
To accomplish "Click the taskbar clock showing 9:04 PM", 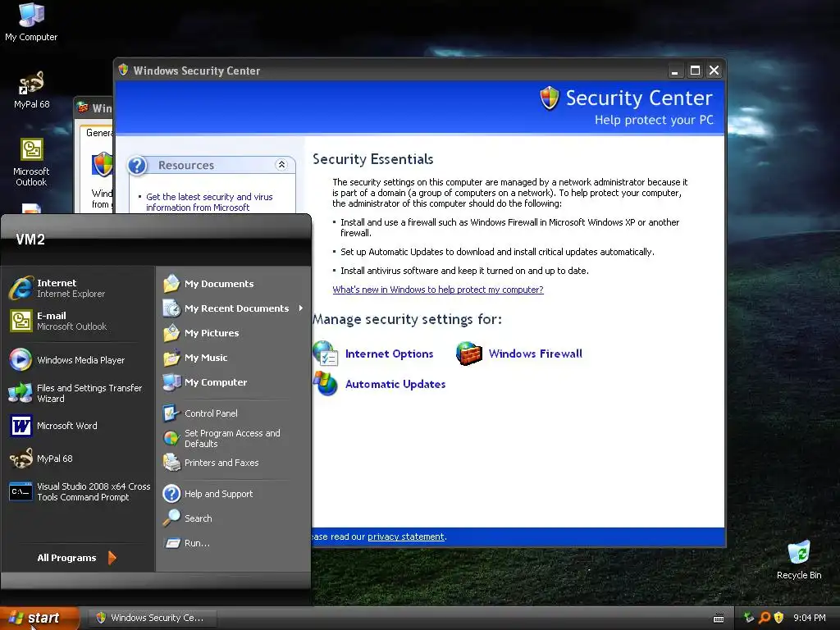I will coord(809,618).
